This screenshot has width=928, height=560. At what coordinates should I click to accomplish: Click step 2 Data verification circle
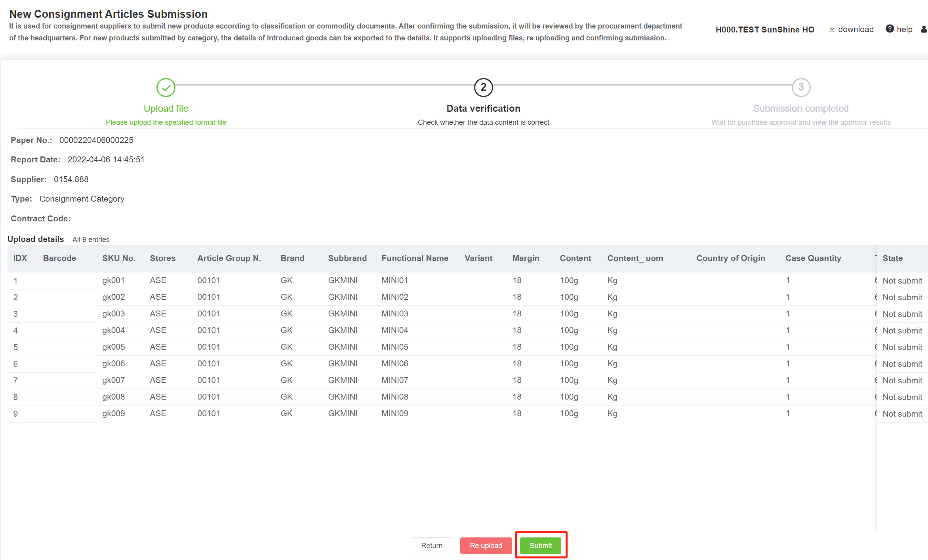pos(483,88)
